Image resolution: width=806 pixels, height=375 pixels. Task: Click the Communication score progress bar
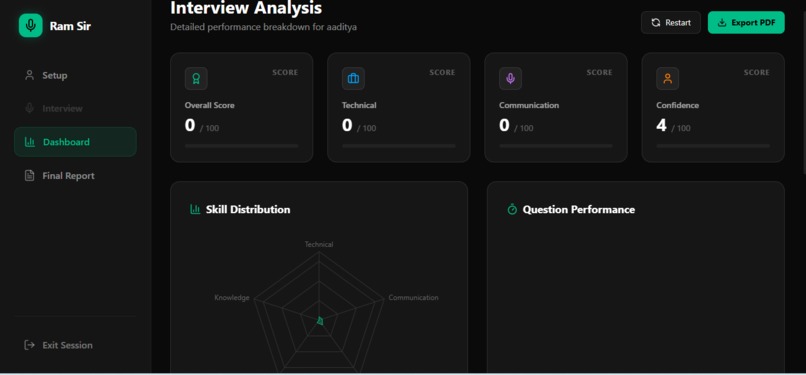(556, 146)
